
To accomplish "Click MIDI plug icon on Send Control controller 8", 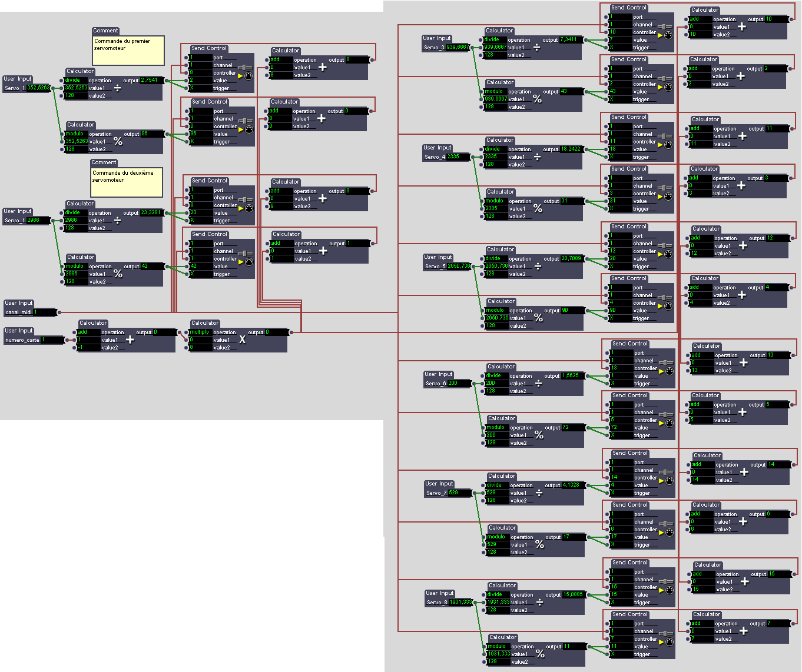I will (x=248, y=76).
